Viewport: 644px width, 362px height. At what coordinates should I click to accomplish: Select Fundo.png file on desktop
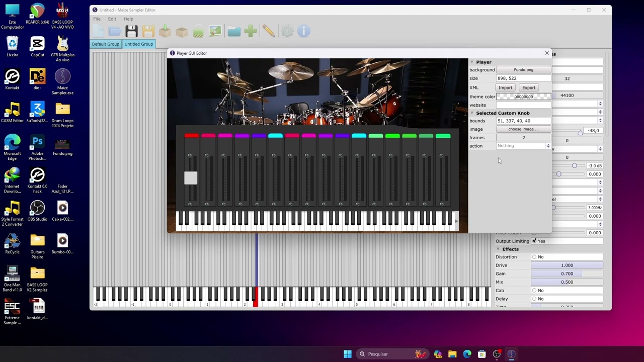point(62,146)
